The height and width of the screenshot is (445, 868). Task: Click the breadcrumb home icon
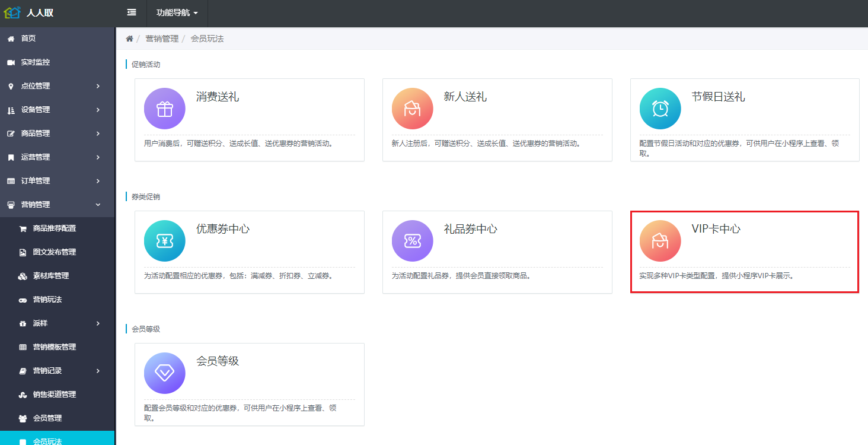click(x=129, y=39)
